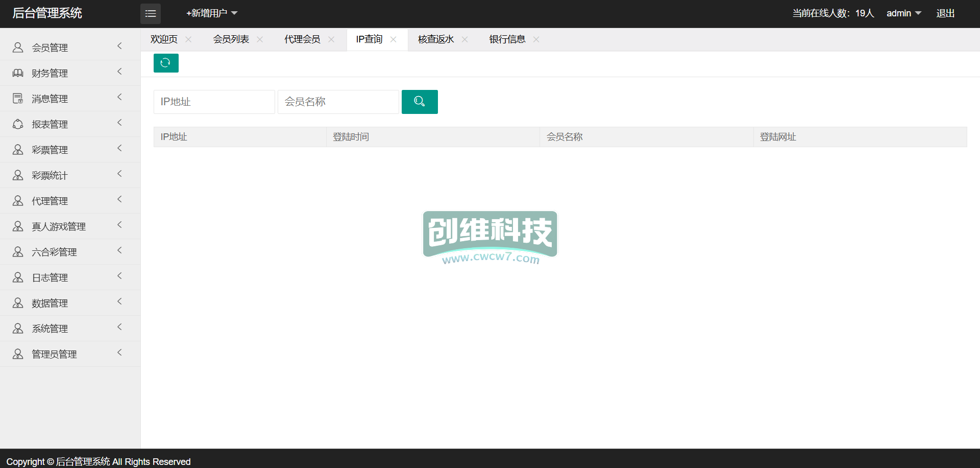Expand 系统管理 chevron arrow
The image size is (980, 468).
pyautogui.click(x=120, y=327)
